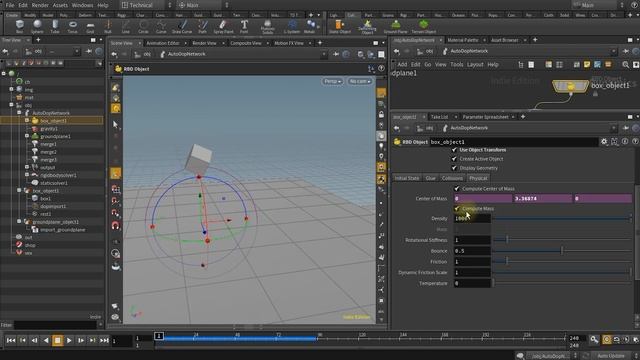Click the Density value field
Image resolution: width=640 pixels, height=360 pixels.
pyautogui.click(x=472, y=218)
